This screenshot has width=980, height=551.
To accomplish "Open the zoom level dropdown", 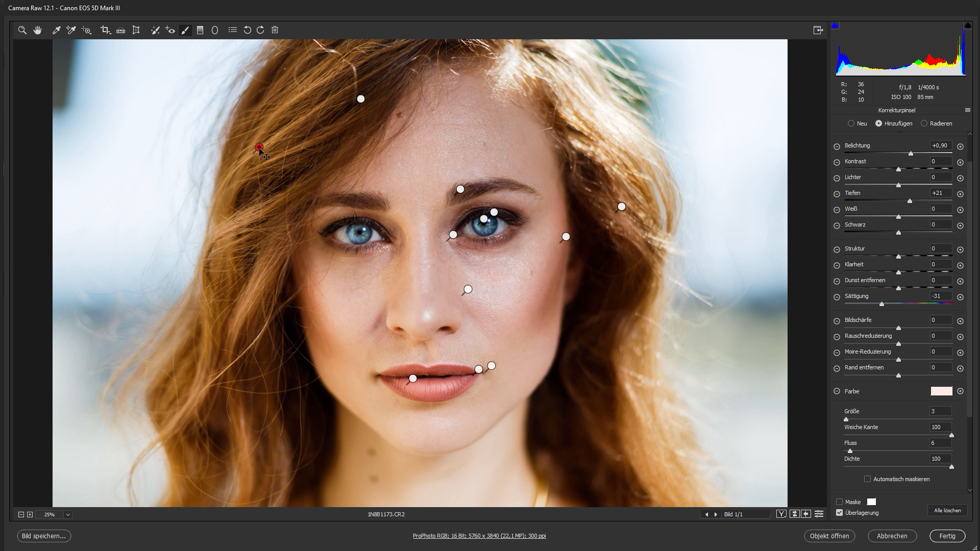I will (67, 515).
